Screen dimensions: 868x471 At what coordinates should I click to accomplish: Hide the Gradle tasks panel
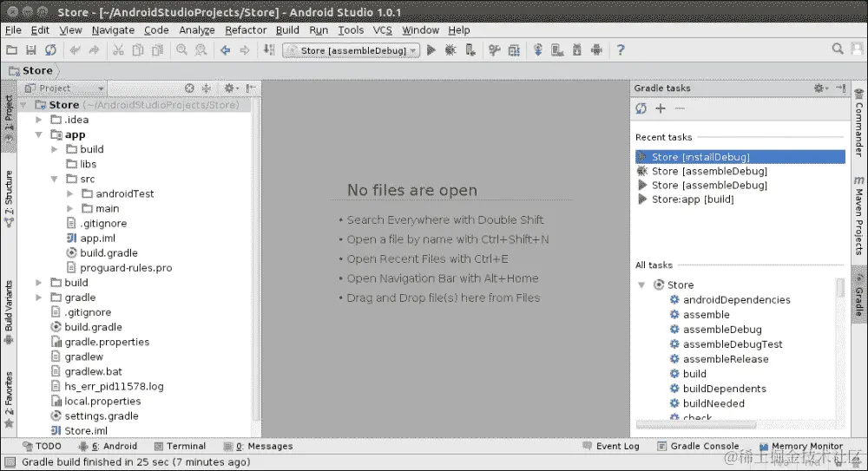tap(841, 88)
